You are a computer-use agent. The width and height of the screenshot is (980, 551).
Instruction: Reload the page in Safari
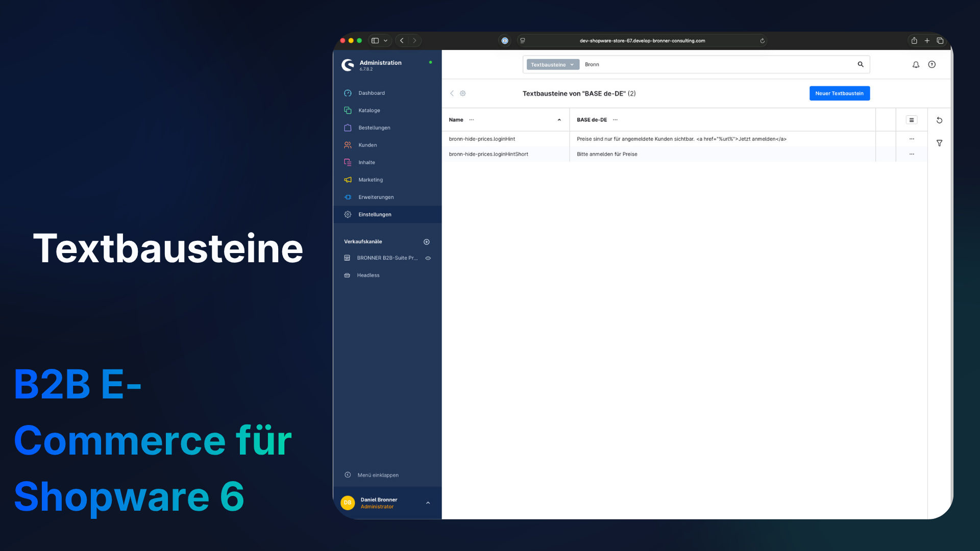pos(762,41)
